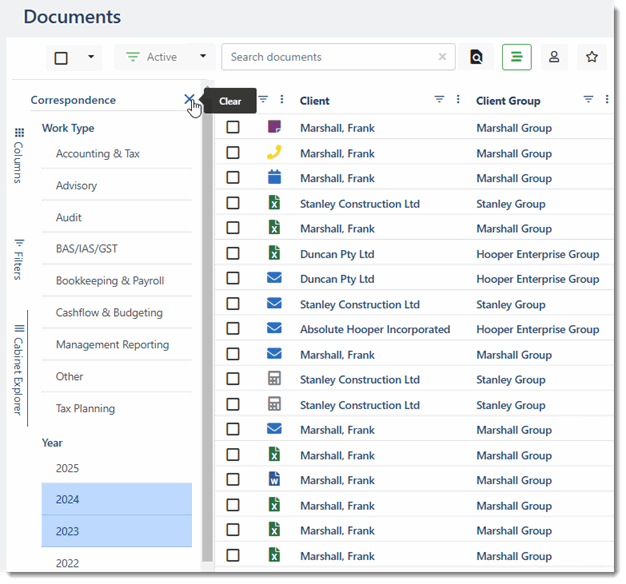Switch to the Cabinet Explorer side tab
The image size is (626, 584).
tap(18, 370)
